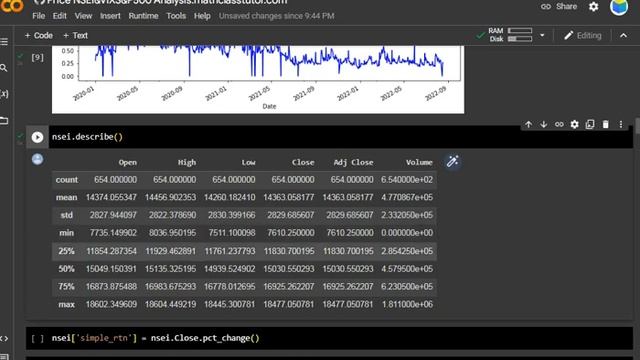Viewport: 640px width, 360px height.
Task: Select the max row label
Action: coord(67,304)
